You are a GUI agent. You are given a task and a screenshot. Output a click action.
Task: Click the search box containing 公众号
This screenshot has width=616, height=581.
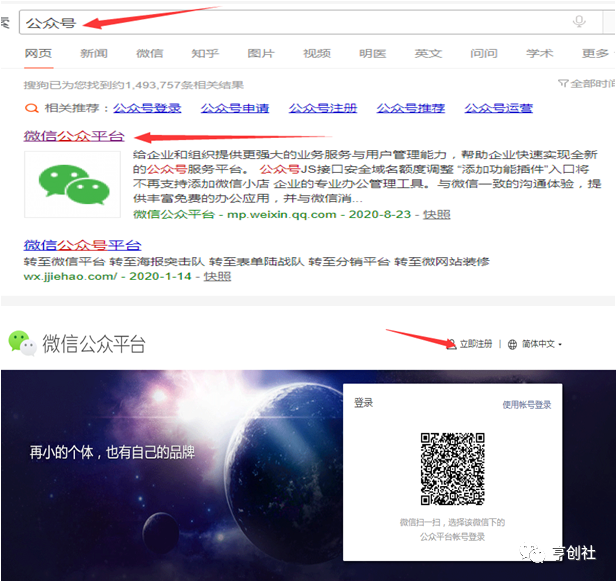click(x=310, y=22)
